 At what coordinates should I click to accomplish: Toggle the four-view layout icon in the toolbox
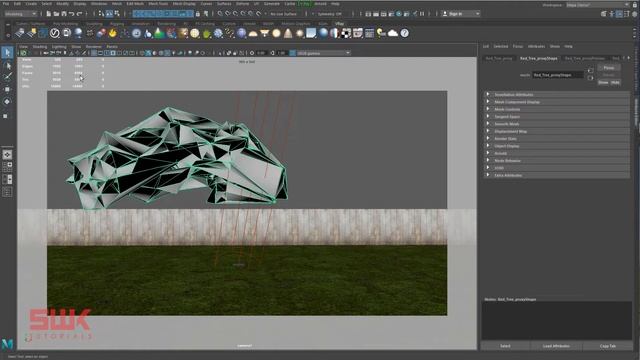point(7,167)
